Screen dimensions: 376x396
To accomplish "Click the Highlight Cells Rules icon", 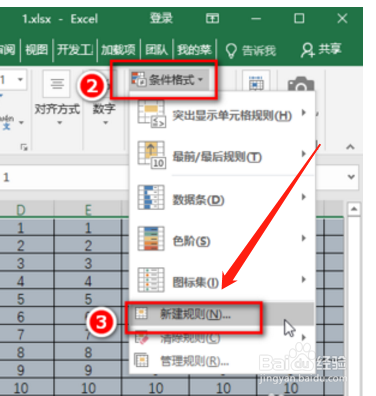I will tap(151, 114).
